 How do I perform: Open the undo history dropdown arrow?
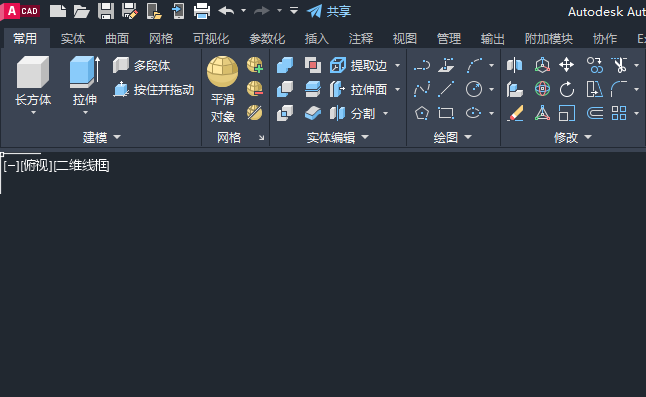click(x=243, y=11)
